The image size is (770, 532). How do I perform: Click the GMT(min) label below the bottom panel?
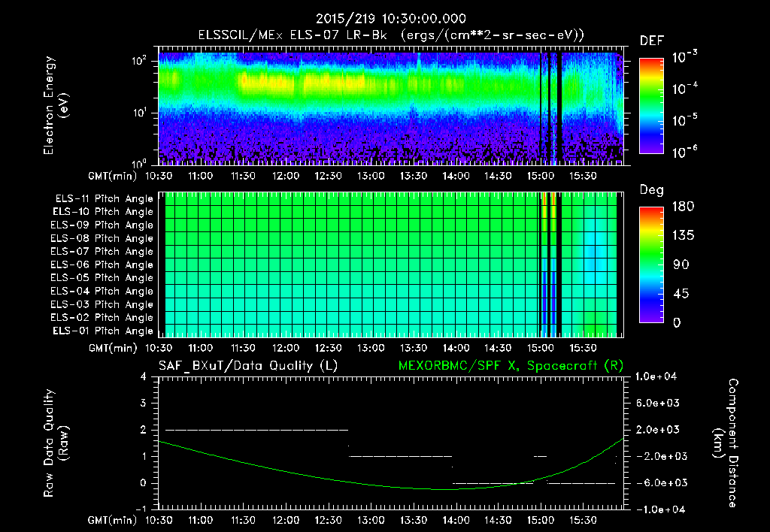click(x=113, y=521)
